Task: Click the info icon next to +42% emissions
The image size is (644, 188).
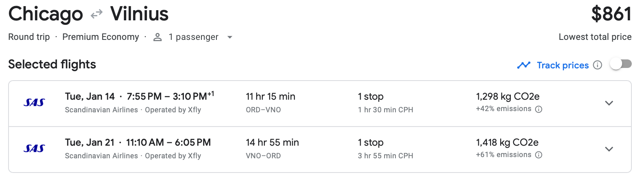Action: coord(538,109)
